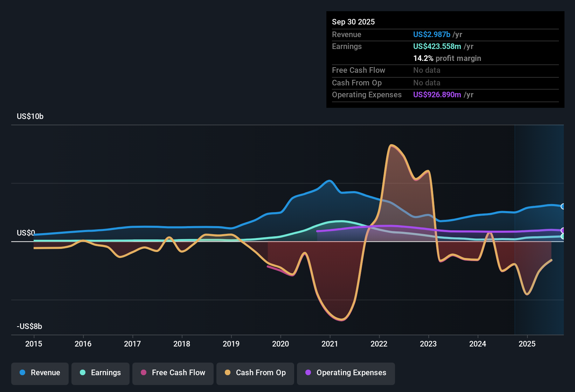Toggle the Cash From Op series
575x392 pixels.
click(255, 373)
